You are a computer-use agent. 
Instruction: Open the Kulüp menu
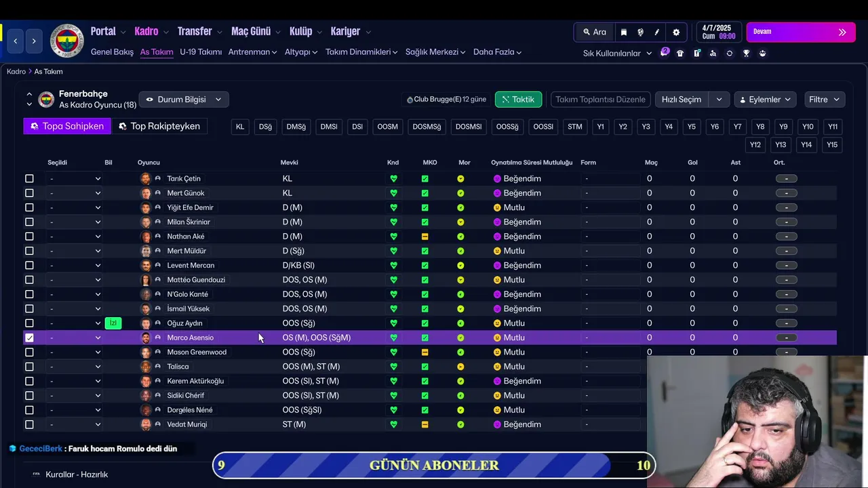pos(305,31)
